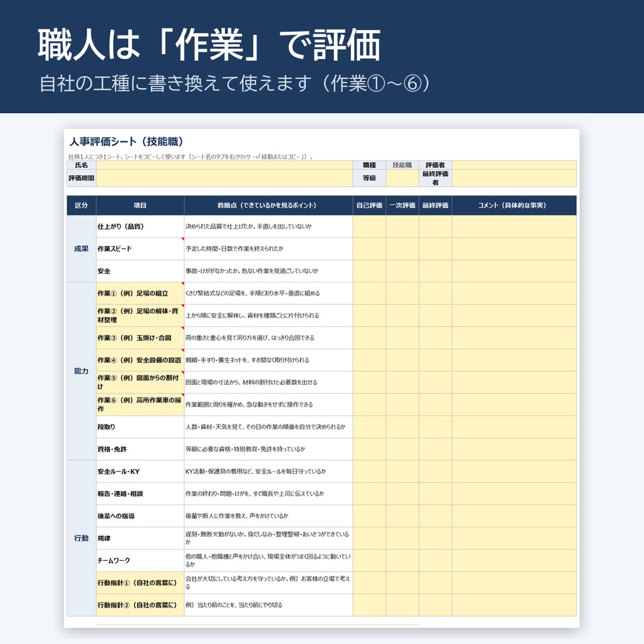
Task: Click the 技能職 value cell
Action: 402,165
